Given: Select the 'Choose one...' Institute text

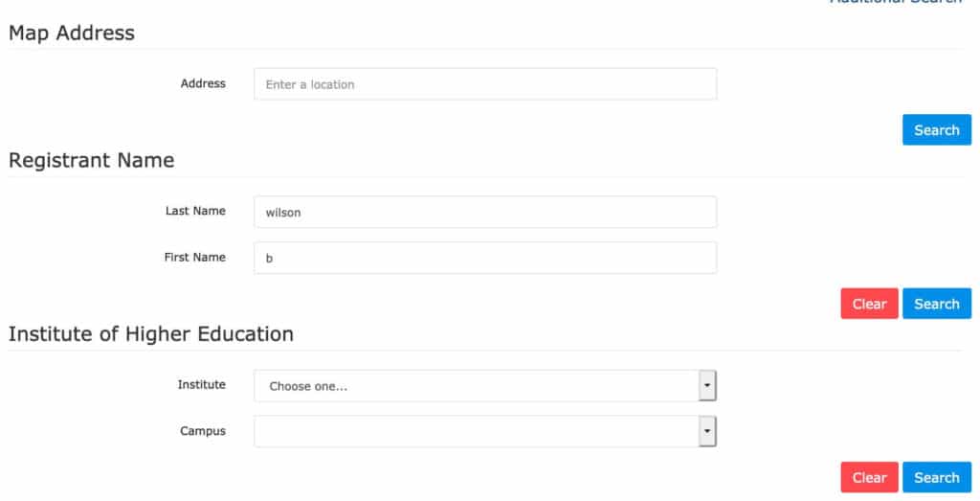Looking at the screenshot, I should click(x=308, y=387).
